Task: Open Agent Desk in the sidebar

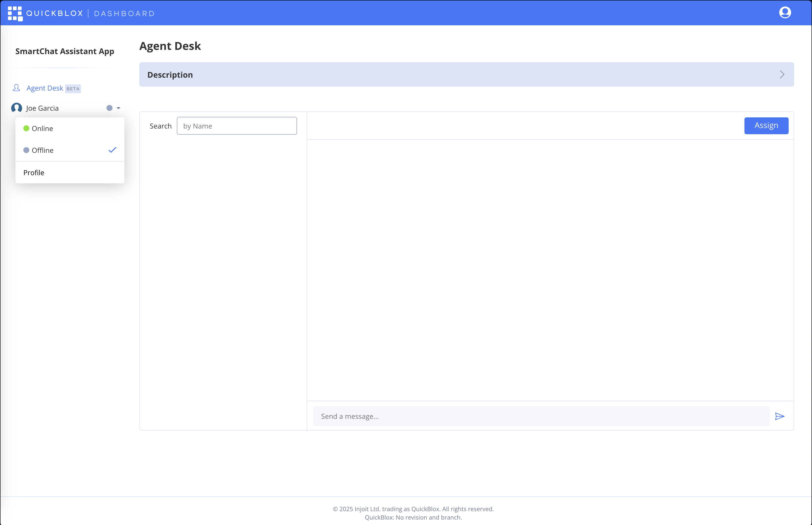Action: 45,88
